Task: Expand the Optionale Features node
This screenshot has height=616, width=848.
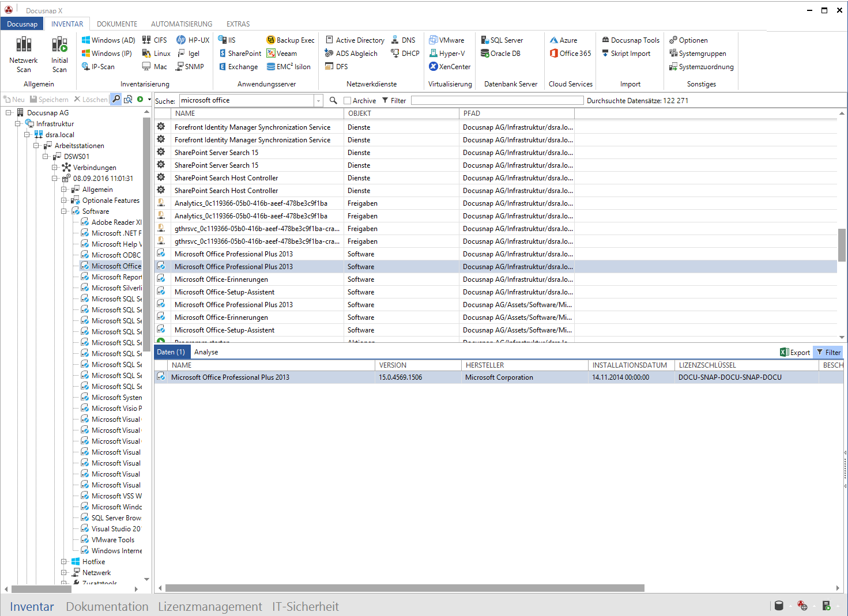Action: pos(64,200)
